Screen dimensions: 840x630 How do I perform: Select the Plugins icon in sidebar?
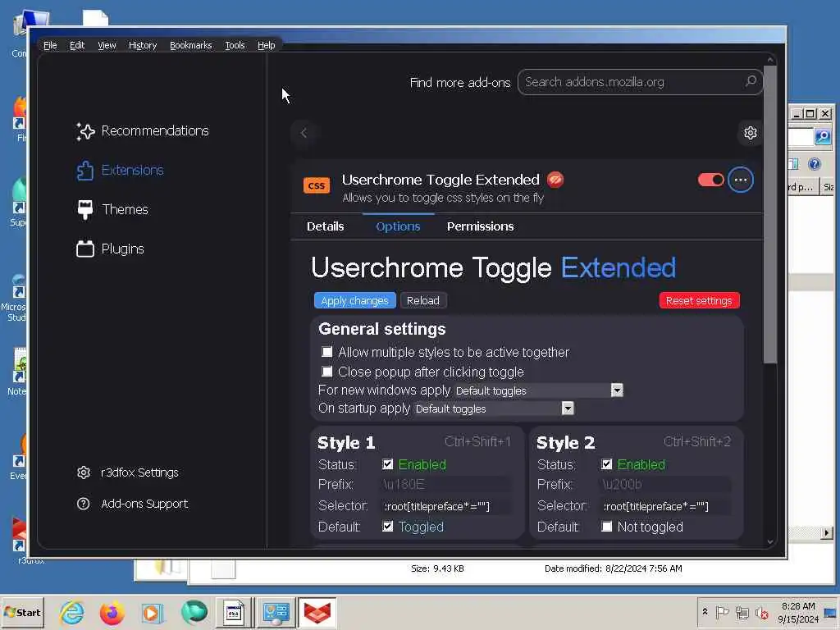(85, 249)
